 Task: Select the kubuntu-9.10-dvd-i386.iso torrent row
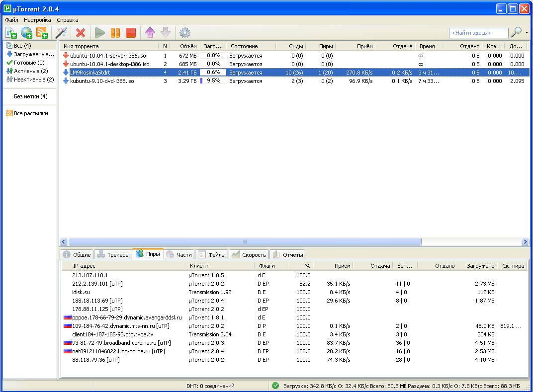point(102,81)
